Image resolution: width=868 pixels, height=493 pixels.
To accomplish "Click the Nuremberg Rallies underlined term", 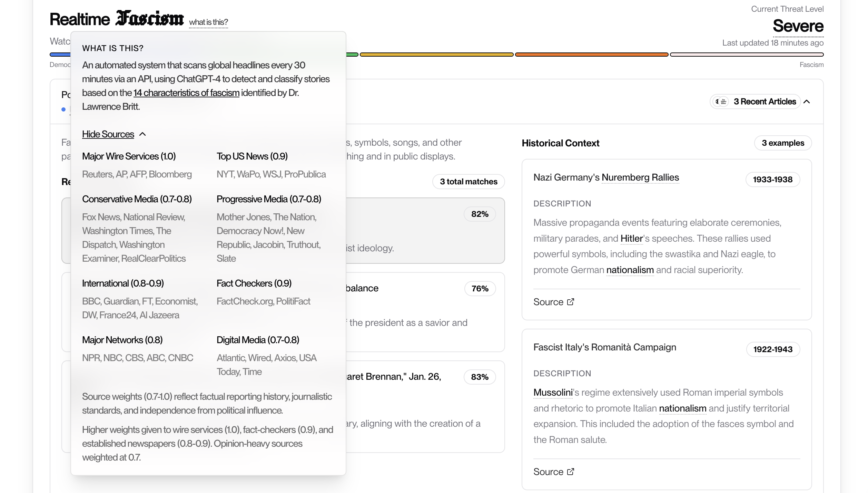I will [x=640, y=177].
